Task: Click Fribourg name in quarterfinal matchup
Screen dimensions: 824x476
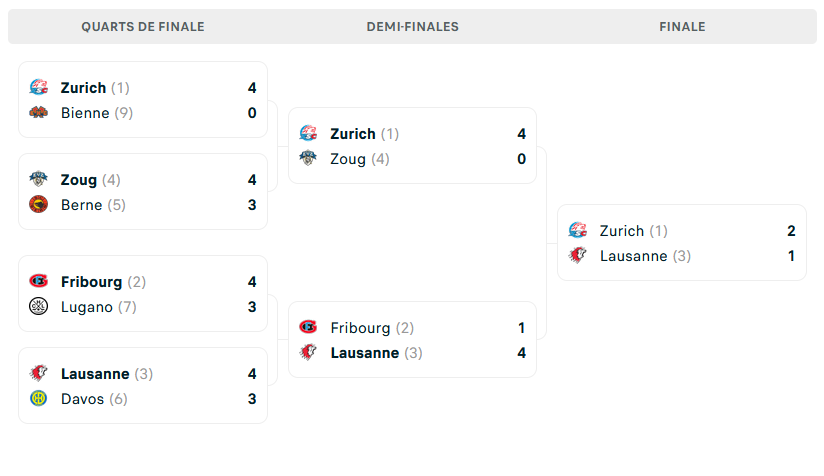Action: [91, 282]
